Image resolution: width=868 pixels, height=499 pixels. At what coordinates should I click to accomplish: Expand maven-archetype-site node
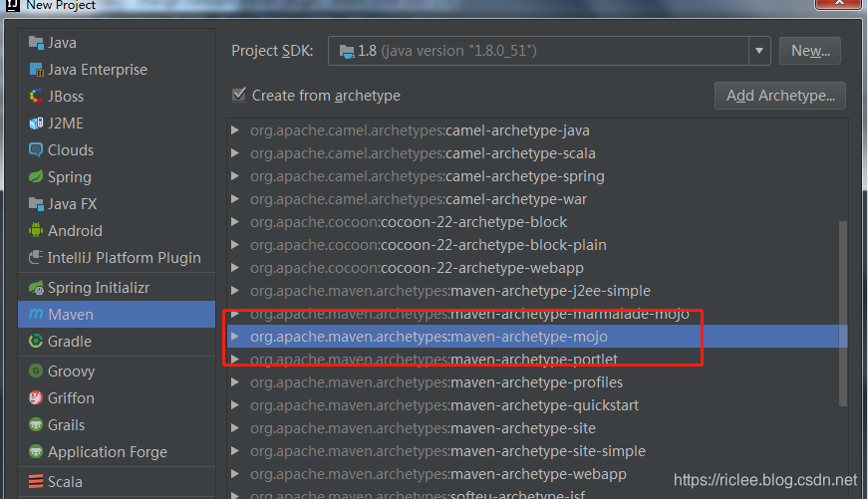(235, 428)
